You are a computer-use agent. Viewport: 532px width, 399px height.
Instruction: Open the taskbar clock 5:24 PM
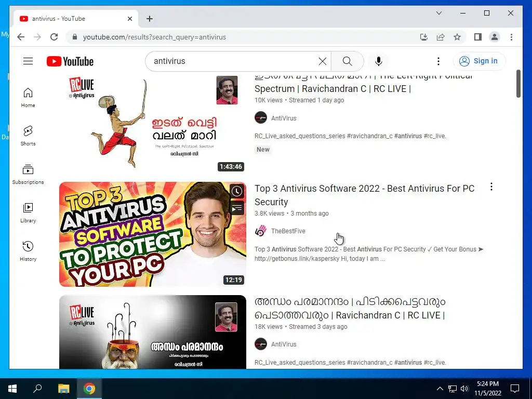488,389
